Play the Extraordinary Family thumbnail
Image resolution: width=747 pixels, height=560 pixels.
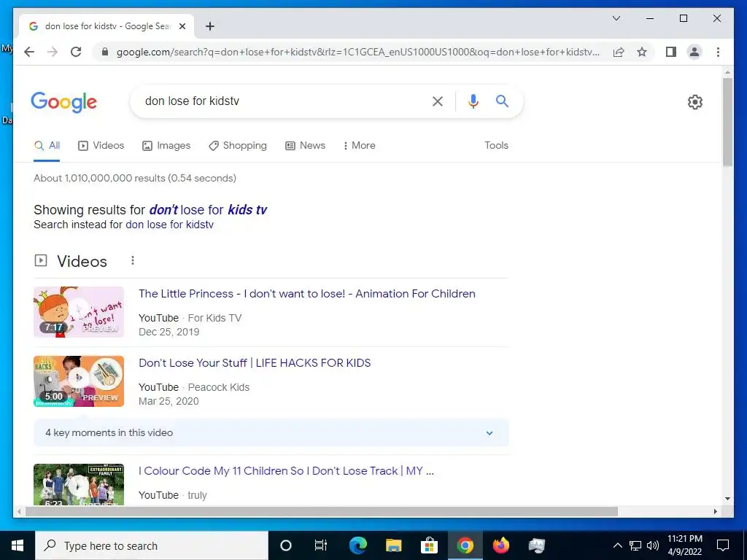(x=79, y=484)
